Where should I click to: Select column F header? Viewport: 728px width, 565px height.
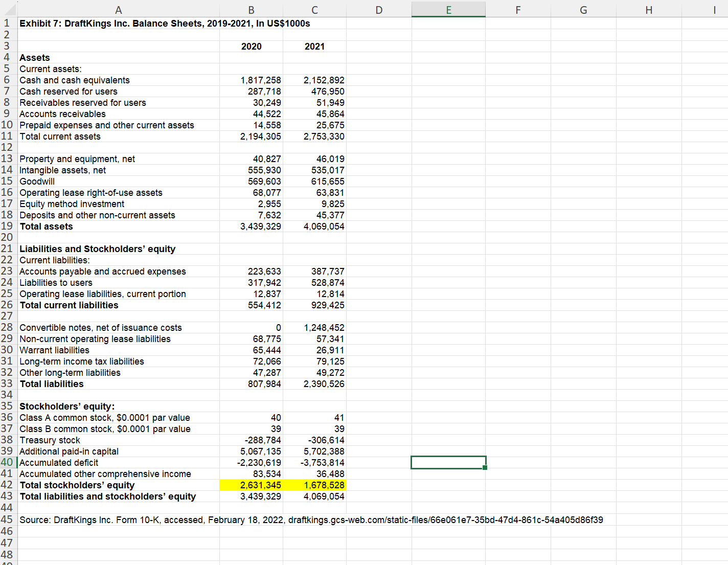[x=518, y=10]
